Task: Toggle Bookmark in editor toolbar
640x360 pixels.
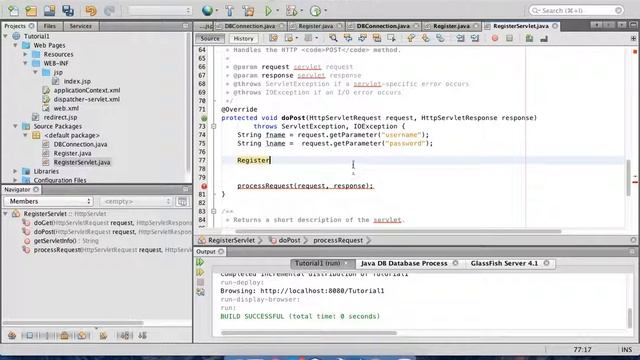Action: (x=440, y=38)
